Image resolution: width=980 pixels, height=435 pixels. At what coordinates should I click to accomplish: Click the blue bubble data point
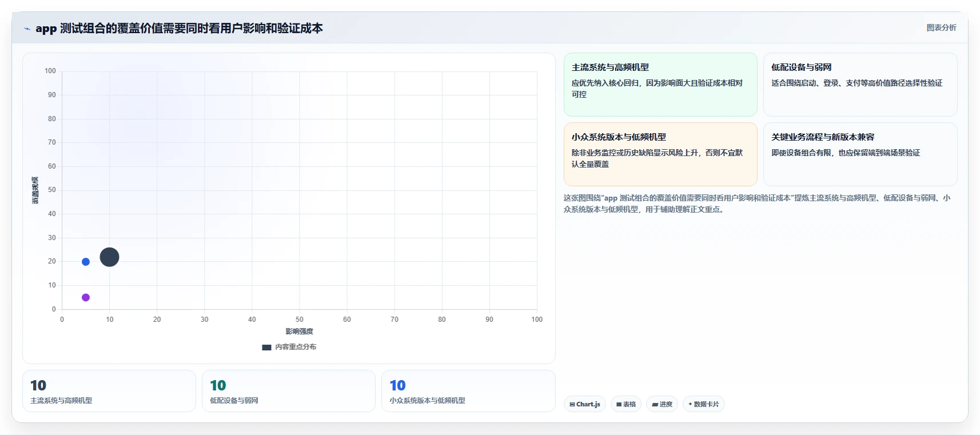click(x=86, y=262)
